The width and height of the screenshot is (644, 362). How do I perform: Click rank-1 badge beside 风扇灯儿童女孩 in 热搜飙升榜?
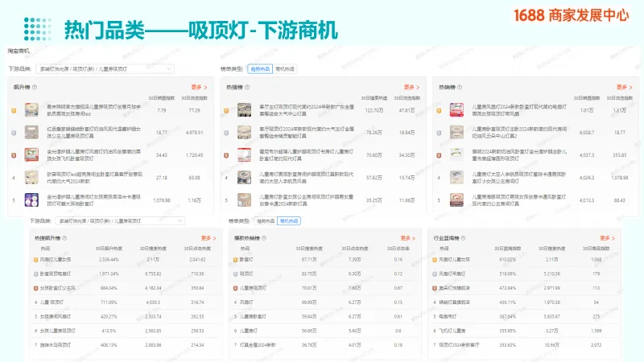(x=35, y=259)
